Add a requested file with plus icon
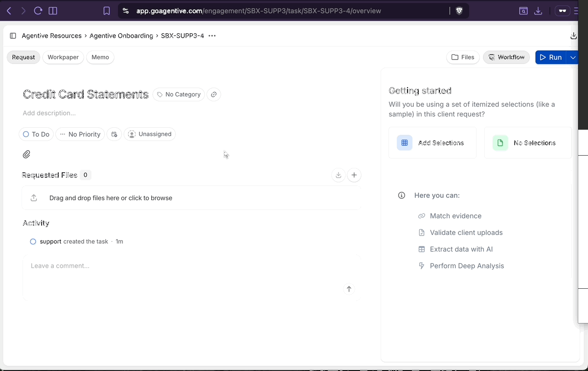Viewport: 588px width, 371px height. click(x=354, y=175)
